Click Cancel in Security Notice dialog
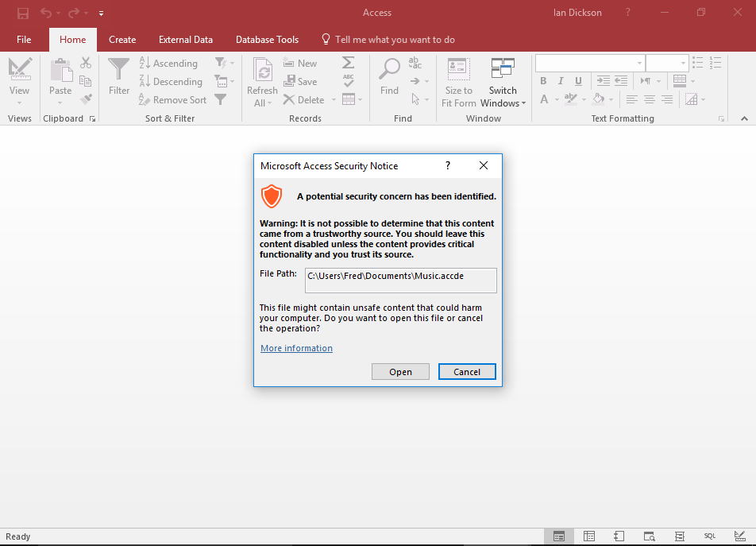This screenshot has height=546, width=756. tap(467, 372)
